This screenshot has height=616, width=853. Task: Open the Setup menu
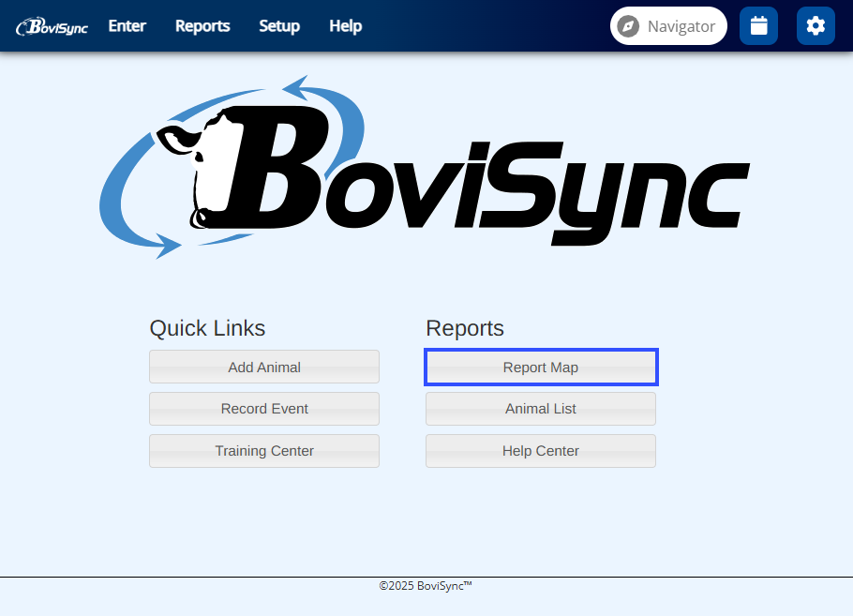pyautogui.click(x=279, y=26)
